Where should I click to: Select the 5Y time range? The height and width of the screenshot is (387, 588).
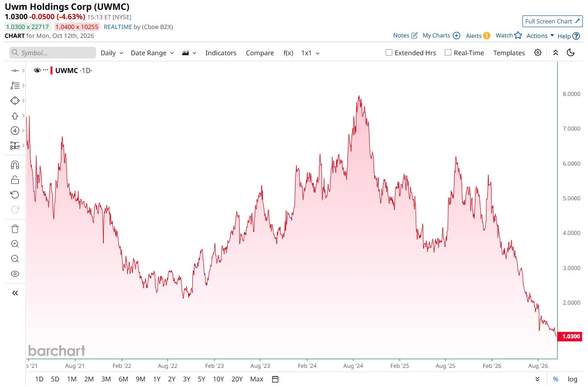coord(201,379)
